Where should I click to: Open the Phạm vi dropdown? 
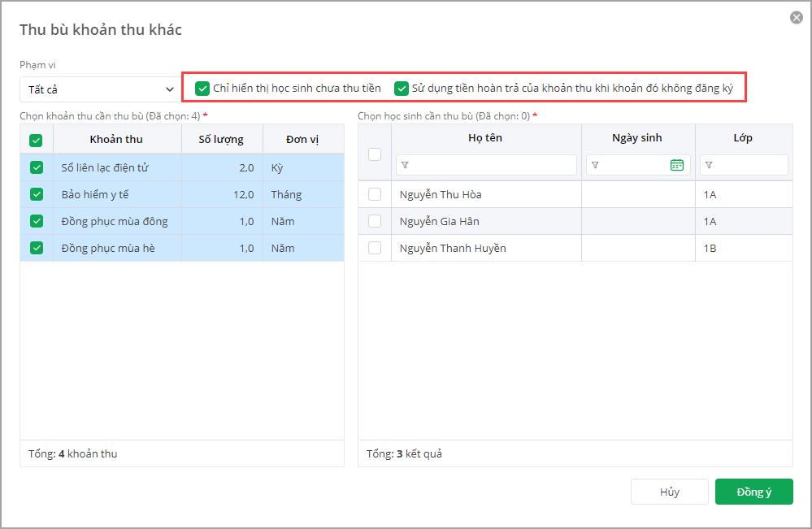click(x=99, y=89)
